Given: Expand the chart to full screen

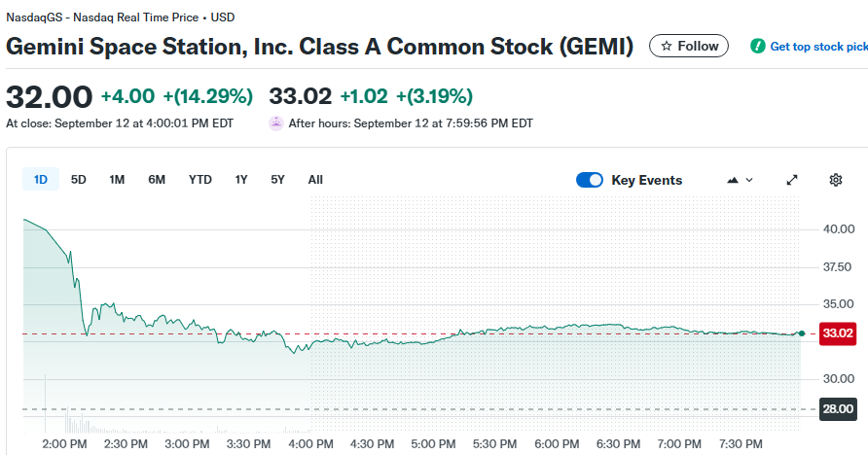Looking at the screenshot, I should click(x=792, y=180).
